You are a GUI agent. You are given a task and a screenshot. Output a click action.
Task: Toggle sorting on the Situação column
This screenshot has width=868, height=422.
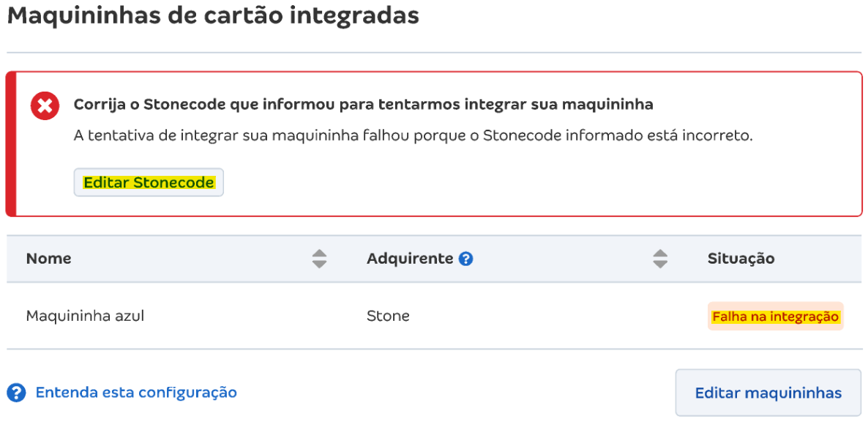[740, 258]
